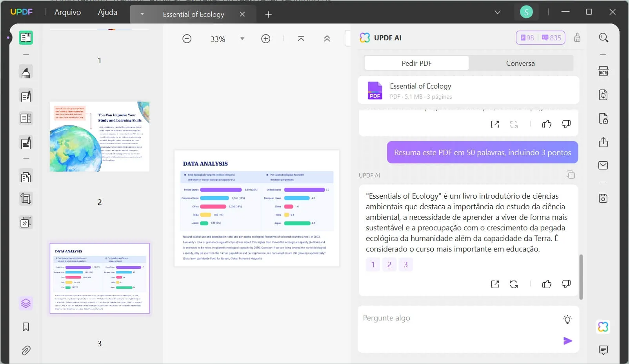Jump to the first page

tap(301, 38)
